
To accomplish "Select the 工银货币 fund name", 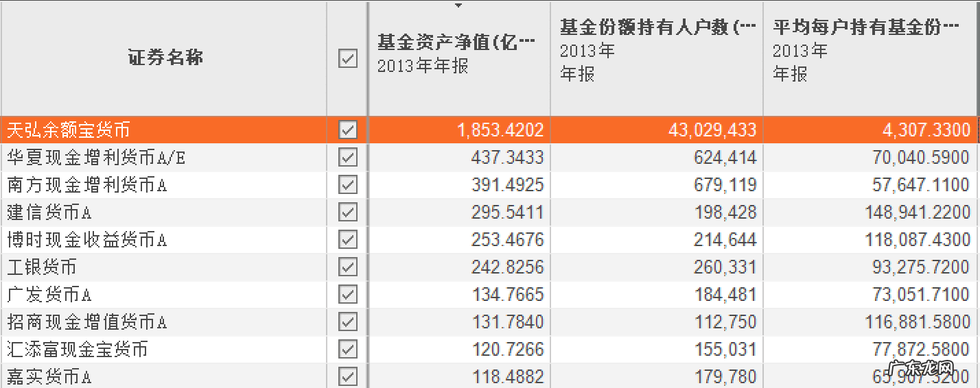I will pyautogui.click(x=41, y=267).
